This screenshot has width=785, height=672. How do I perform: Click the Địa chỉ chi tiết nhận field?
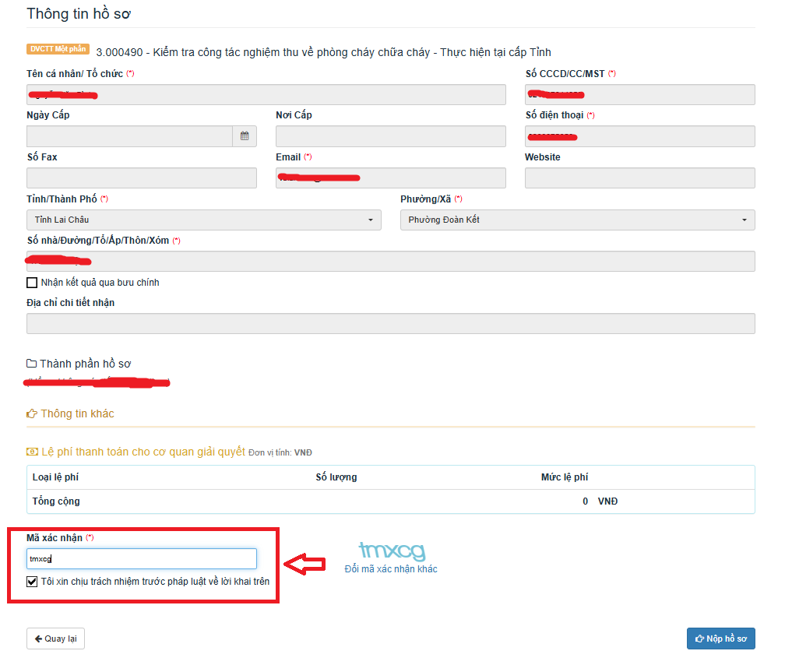(x=390, y=324)
